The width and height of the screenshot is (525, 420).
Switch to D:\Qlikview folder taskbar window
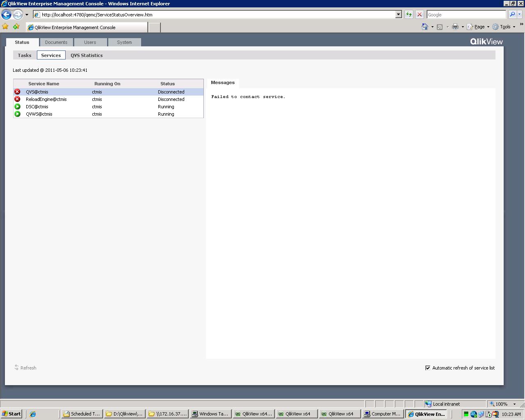click(125, 414)
